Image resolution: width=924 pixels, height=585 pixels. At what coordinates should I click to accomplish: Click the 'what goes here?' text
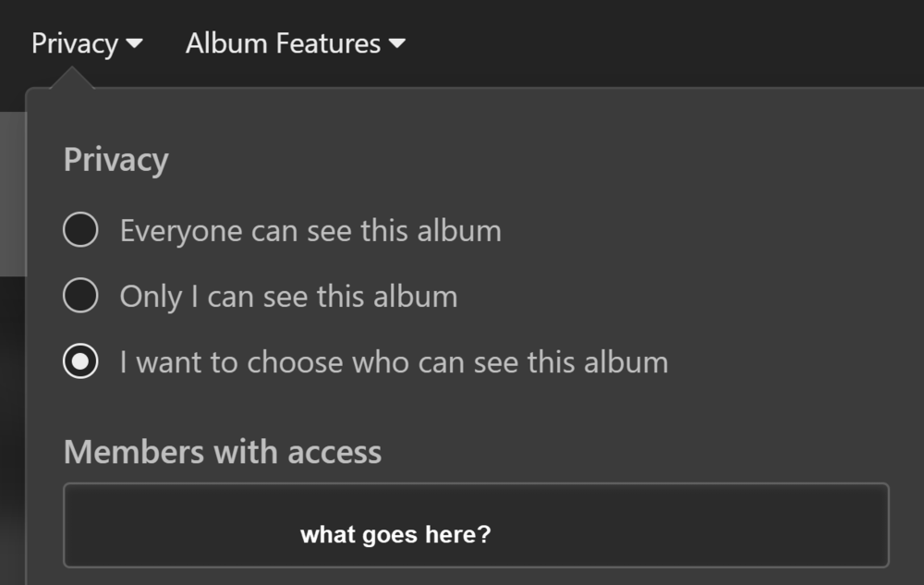tap(395, 535)
